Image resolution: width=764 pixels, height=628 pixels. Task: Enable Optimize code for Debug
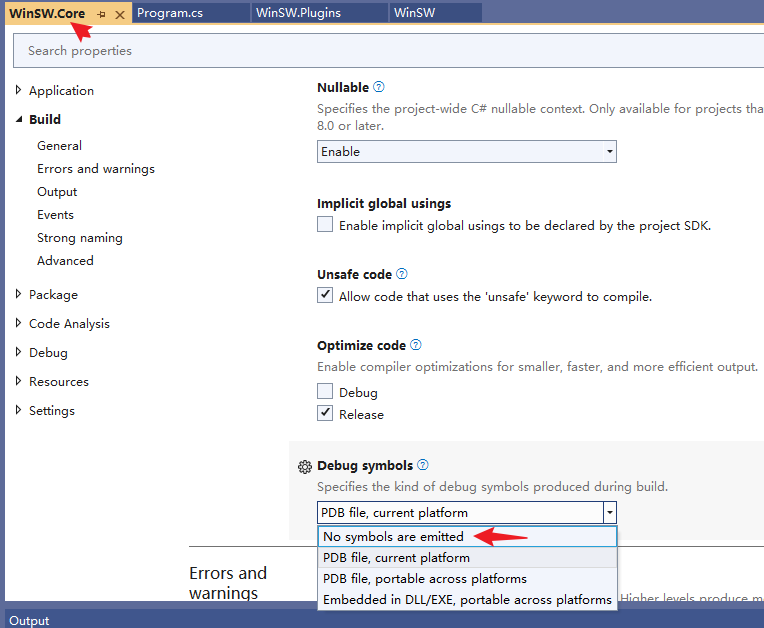[x=325, y=391]
